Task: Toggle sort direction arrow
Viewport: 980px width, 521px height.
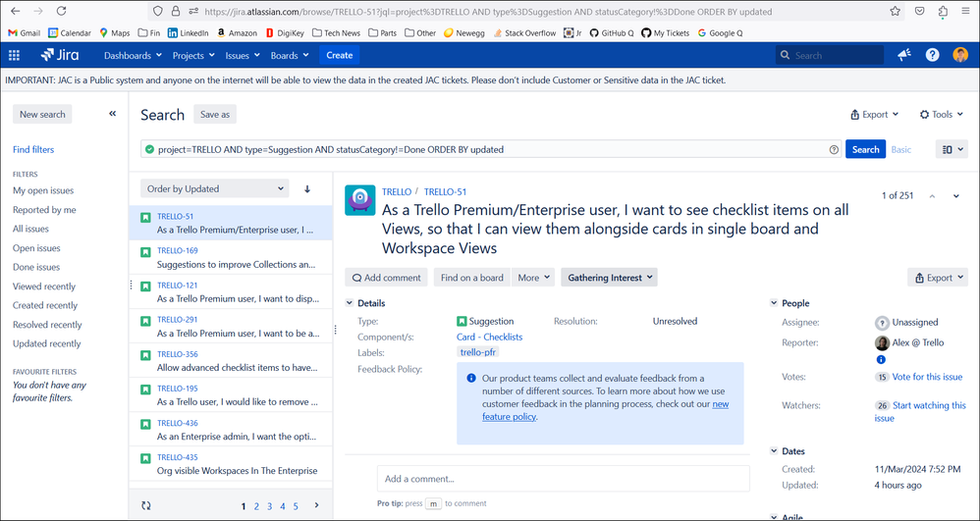Action: coord(307,188)
